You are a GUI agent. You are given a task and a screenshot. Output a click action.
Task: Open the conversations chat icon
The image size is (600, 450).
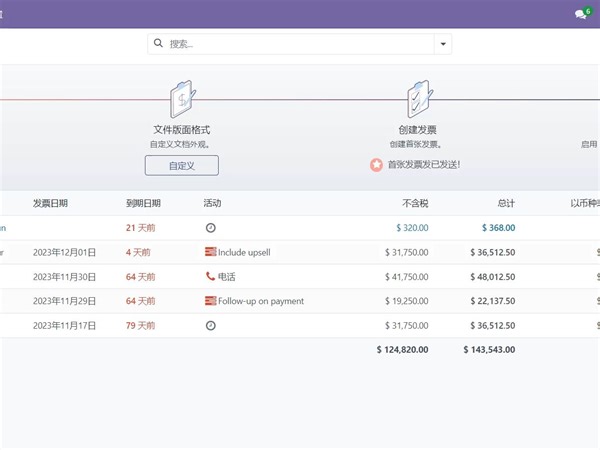(581, 14)
